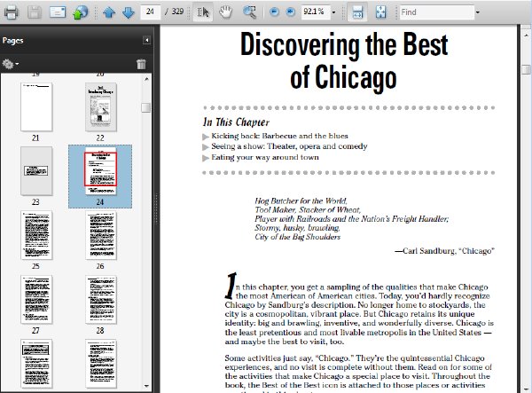The image size is (532, 393).
Task: Delete selected page using trash icon
Action: [141, 64]
